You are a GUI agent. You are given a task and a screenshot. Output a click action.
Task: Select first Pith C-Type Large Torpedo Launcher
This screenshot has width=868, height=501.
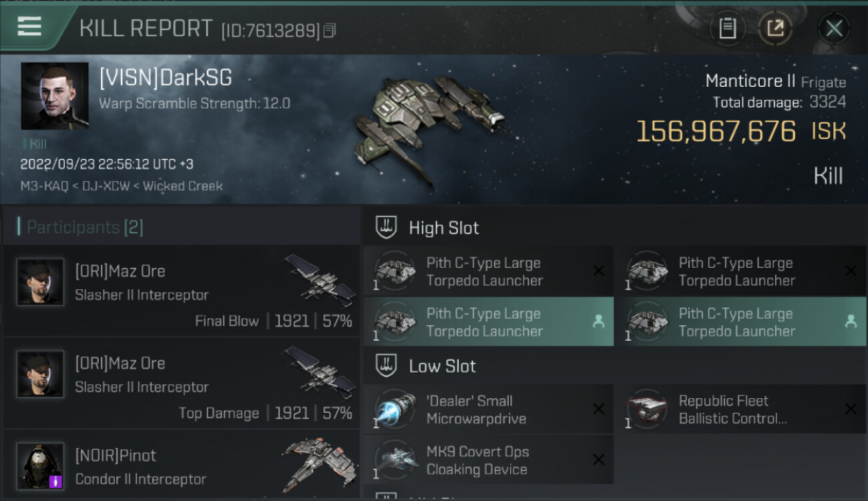coord(488,271)
